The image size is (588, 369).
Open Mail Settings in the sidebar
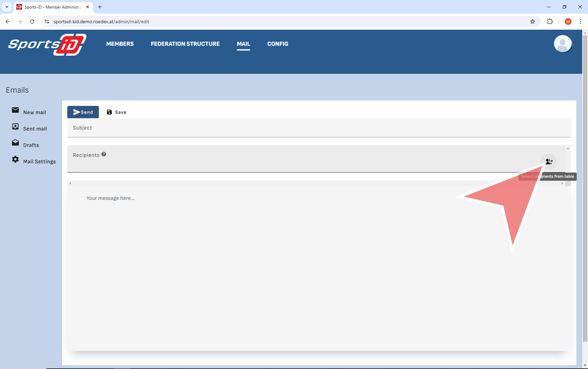39,161
